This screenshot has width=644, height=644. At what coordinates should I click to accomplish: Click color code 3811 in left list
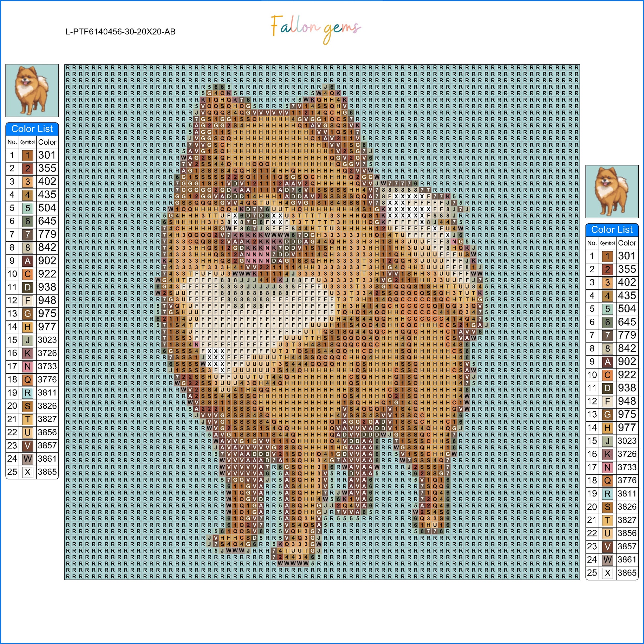point(47,393)
